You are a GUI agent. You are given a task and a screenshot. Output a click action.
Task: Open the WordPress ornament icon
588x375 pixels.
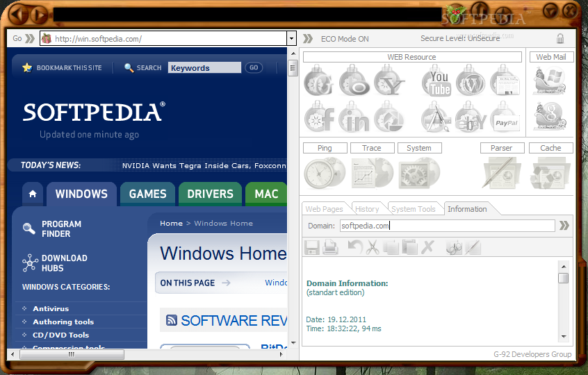(x=471, y=81)
